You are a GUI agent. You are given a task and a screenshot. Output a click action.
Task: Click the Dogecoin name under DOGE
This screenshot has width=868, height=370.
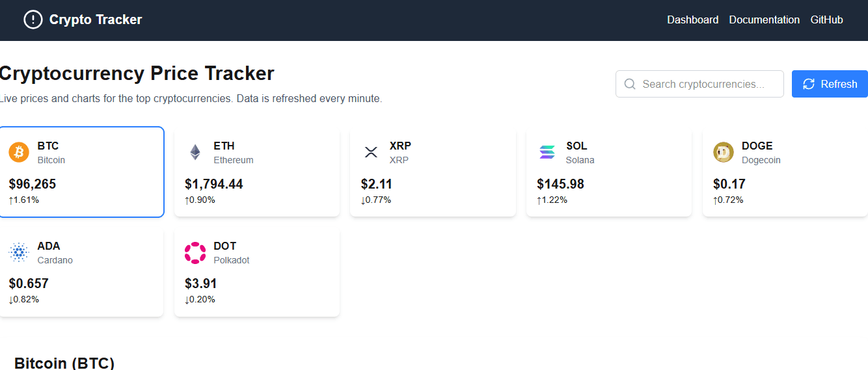pyautogui.click(x=761, y=160)
